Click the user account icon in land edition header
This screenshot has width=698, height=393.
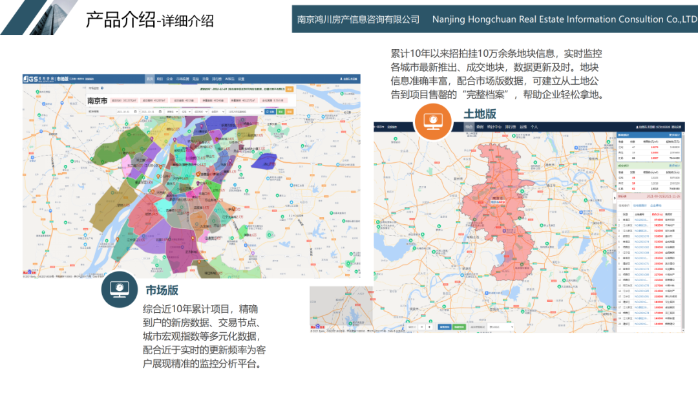coord(637,127)
